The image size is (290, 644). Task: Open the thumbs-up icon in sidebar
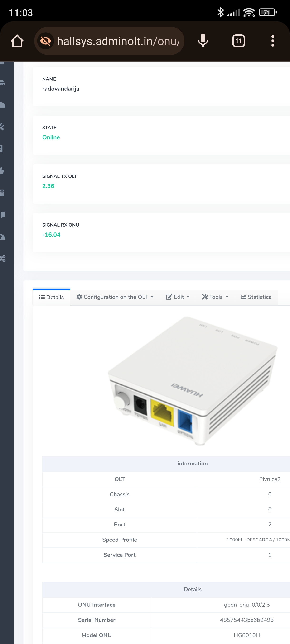(x=2, y=171)
